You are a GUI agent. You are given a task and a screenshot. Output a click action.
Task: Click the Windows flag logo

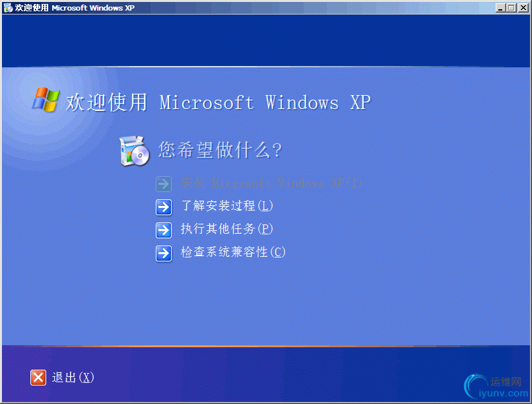pyautogui.click(x=46, y=100)
